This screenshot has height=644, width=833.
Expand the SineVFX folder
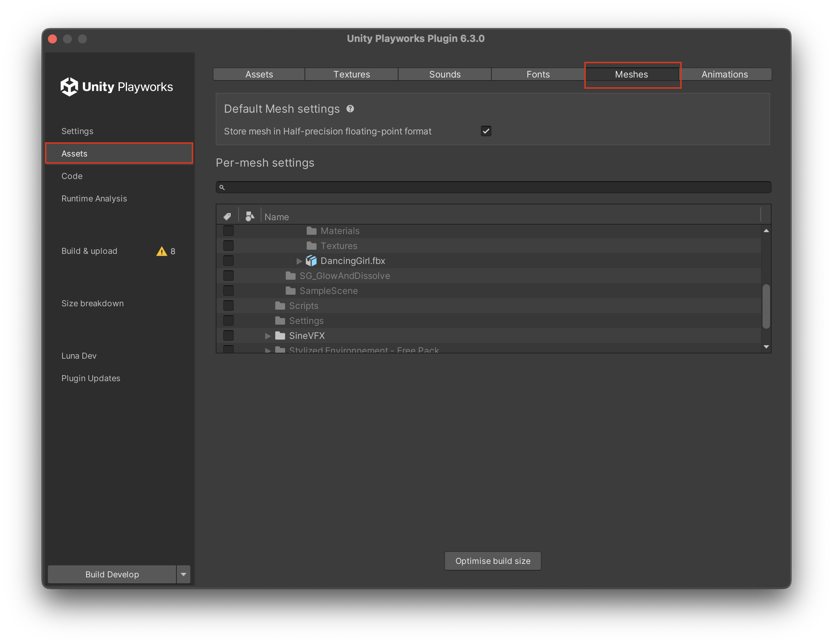(268, 335)
